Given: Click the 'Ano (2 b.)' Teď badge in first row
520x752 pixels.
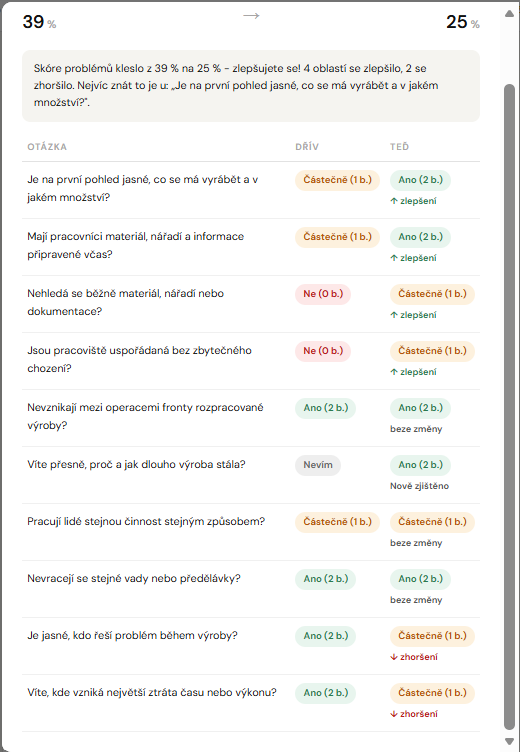Looking at the screenshot, I should point(420,180).
